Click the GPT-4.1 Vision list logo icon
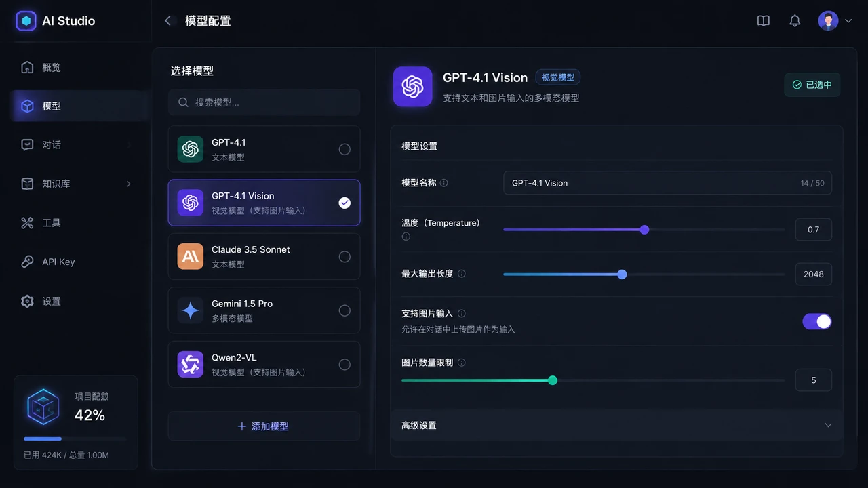 pyautogui.click(x=191, y=203)
